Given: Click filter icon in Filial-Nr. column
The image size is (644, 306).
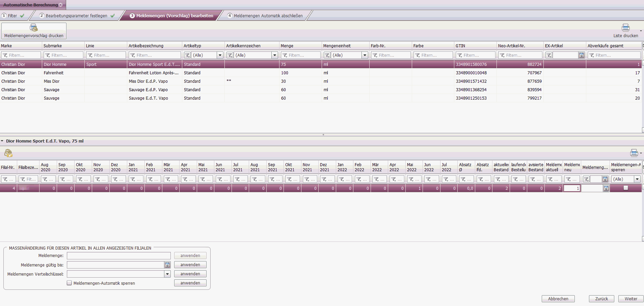Looking at the screenshot, I should point(5,179).
